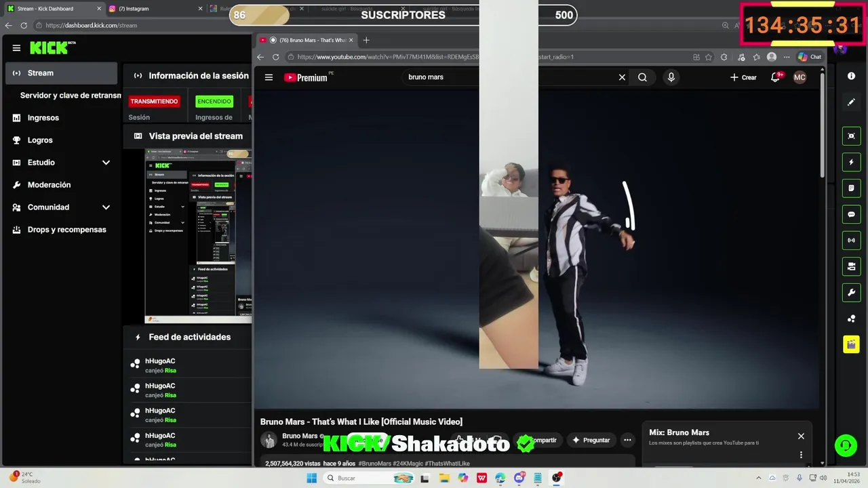Go to Ingresos in the sidebar
This screenshot has height=488, width=868.
pos(43,118)
